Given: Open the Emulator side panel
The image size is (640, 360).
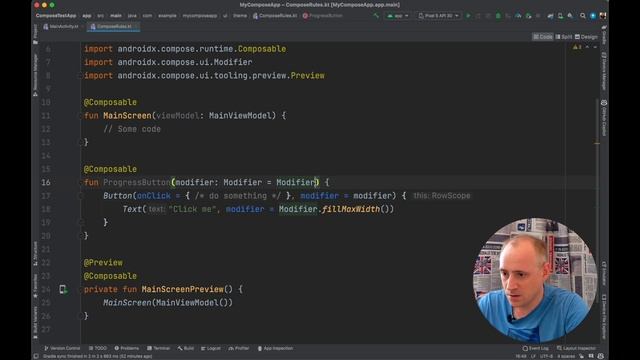Looking at the screenshot, I should pos(604,273).
